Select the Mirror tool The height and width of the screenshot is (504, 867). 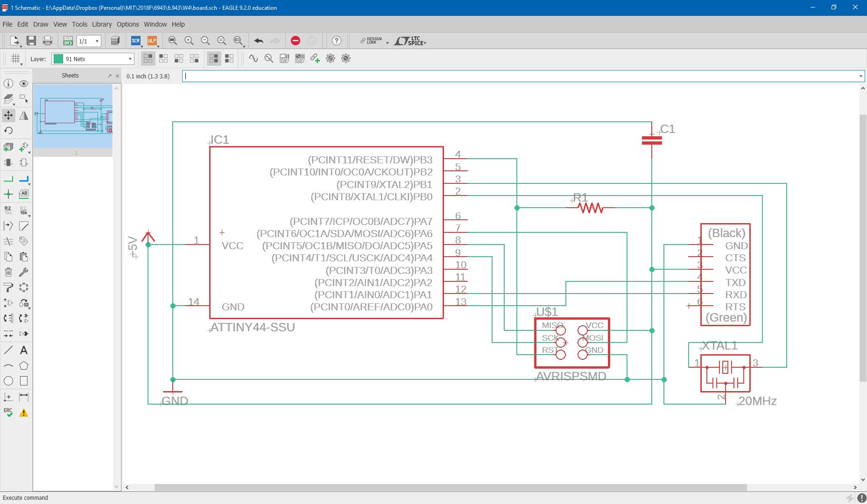coord(24,115)
